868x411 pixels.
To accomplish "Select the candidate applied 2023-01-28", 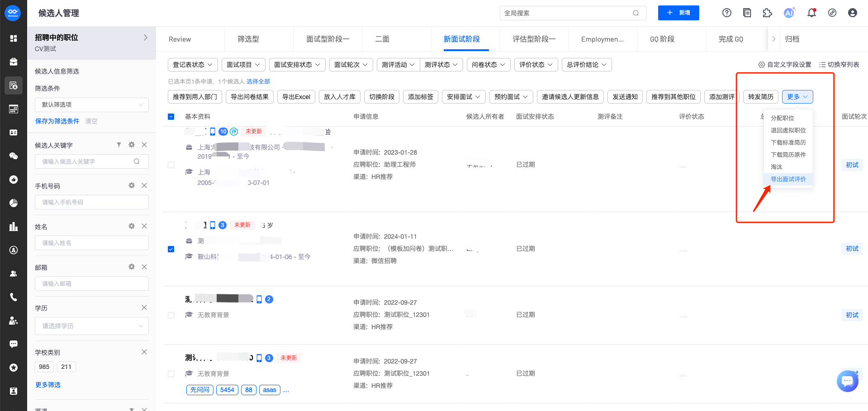I will point(171,165).
